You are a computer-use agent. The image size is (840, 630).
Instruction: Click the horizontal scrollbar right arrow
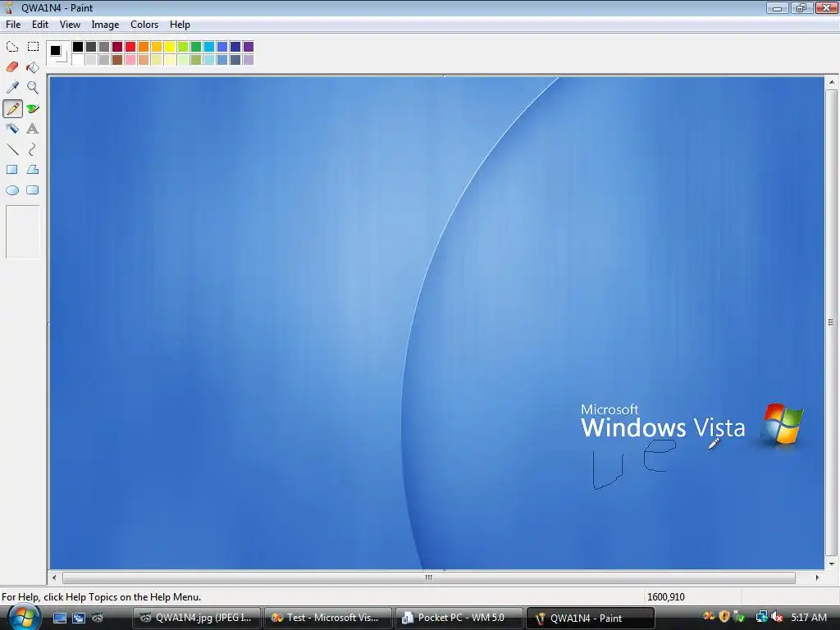817,577
